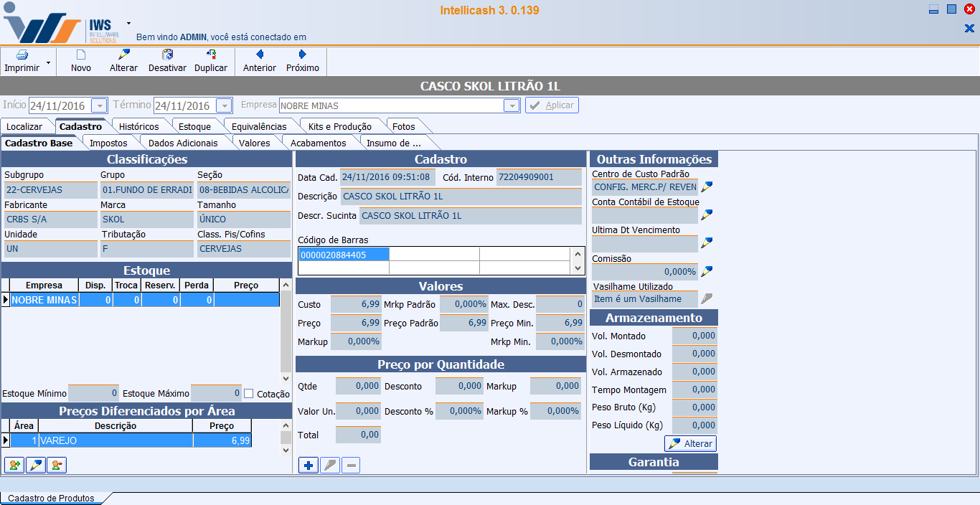Click the Início date field
This screenshot has width=980, height=505.
click(x=61, y=105)
